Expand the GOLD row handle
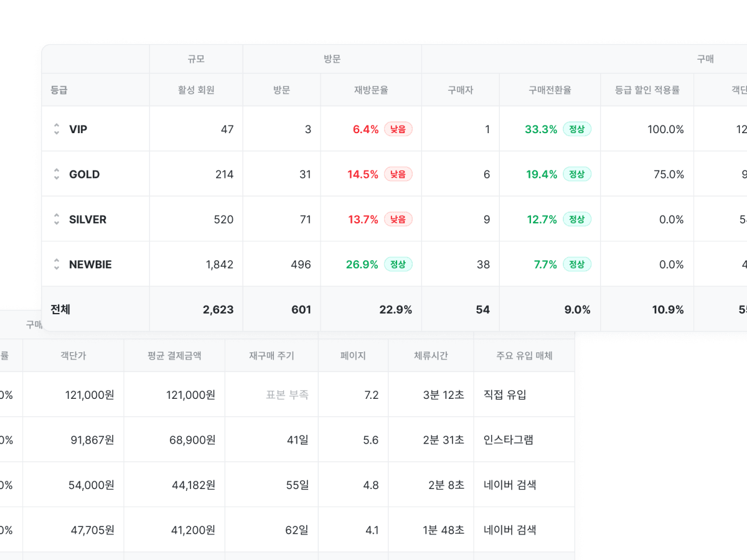The height and width of the screenshot is (560, 747). (x=57, y=174)
